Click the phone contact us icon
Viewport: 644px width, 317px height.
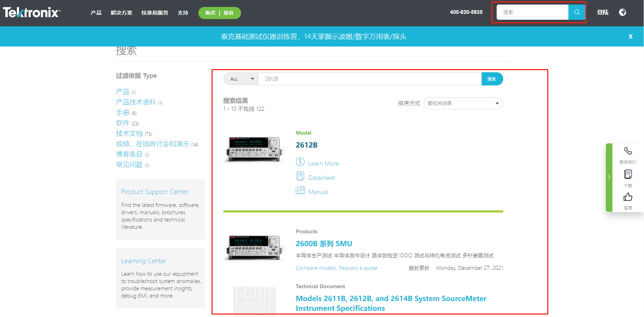[628, 151]
